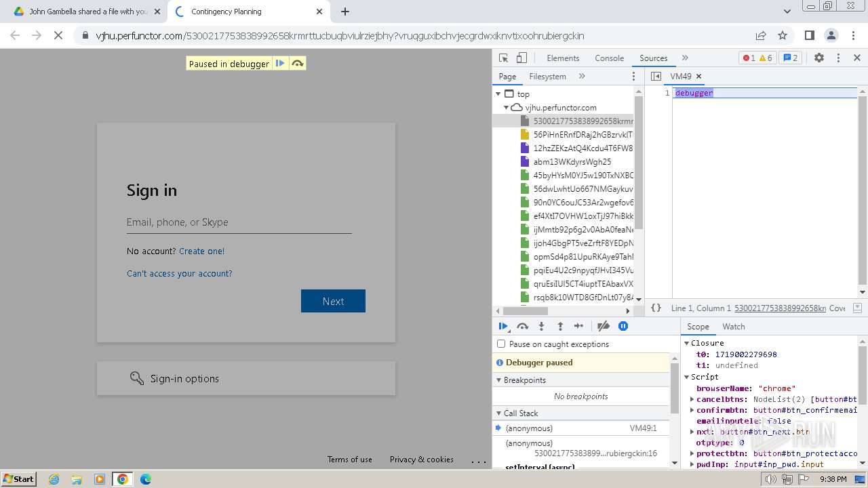868x488 pixels.
Task: Open the Page navigator more options menu
Action: coord(634,77)
